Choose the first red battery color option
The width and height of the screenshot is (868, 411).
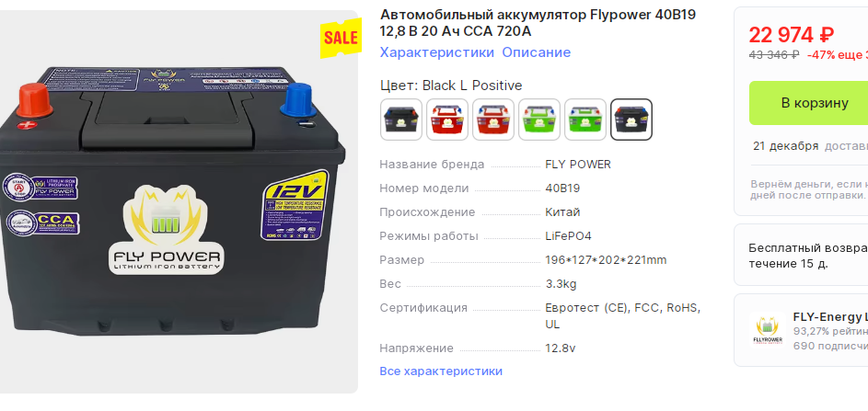point(447,120)
